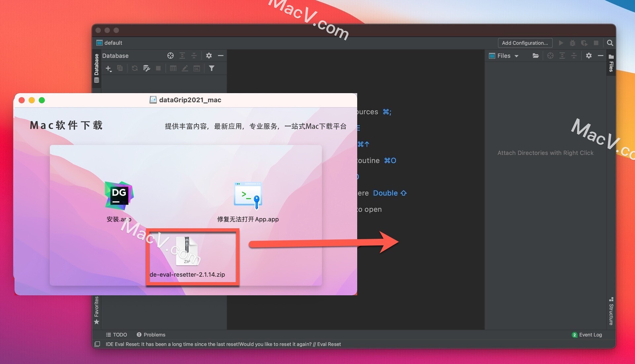The width and height of the screenshot is (635, 364).
Task: Collapse all in Database panel
Action: [x=194, y=55]
